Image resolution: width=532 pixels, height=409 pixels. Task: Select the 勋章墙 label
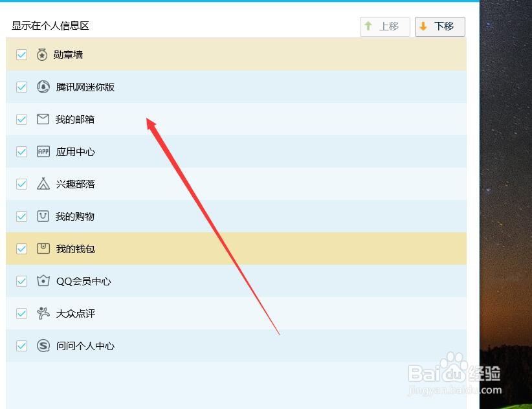pyautogui.click(x=68, y=54)
